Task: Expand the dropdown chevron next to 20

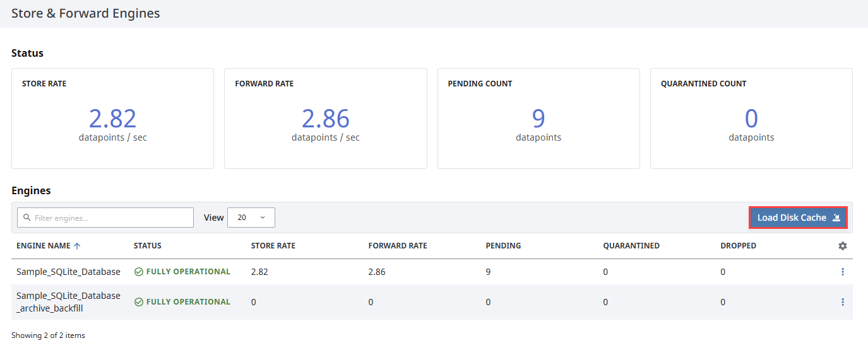Action: [x=263, y=218]
